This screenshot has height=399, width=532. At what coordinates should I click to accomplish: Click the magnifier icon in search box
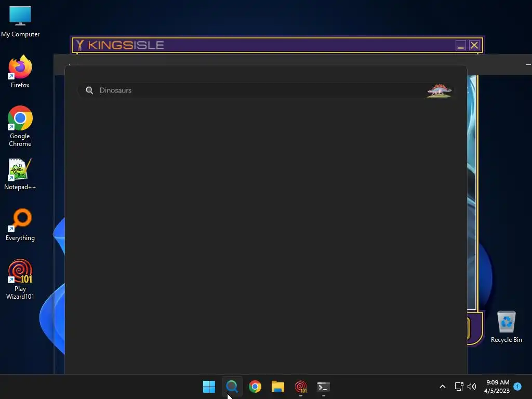pyautogui.click(x=89, y=90)
